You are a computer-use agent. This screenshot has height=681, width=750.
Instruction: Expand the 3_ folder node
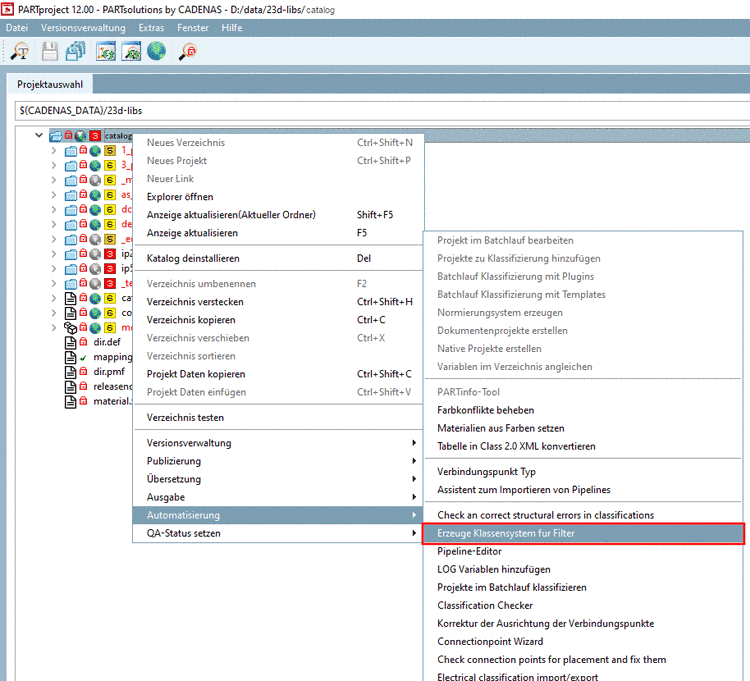[x=54, y=165]
